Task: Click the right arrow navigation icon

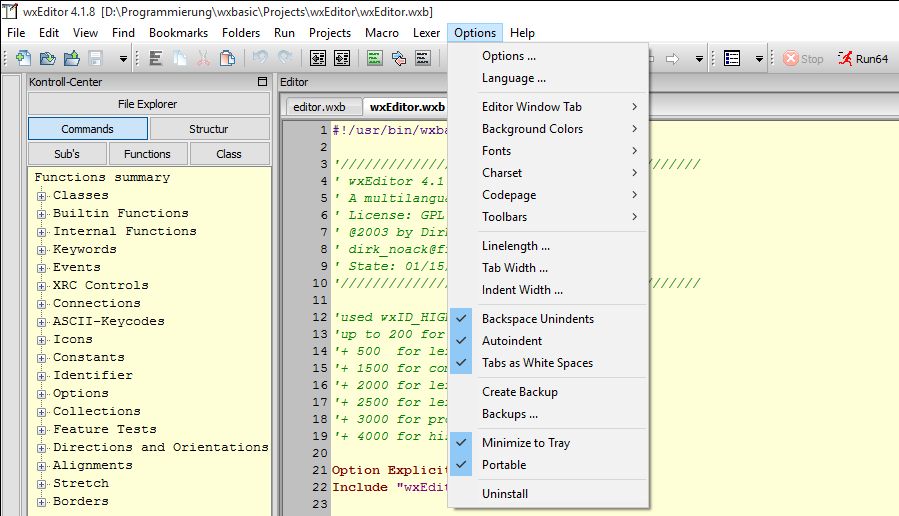Action: (x=673, y=59)
